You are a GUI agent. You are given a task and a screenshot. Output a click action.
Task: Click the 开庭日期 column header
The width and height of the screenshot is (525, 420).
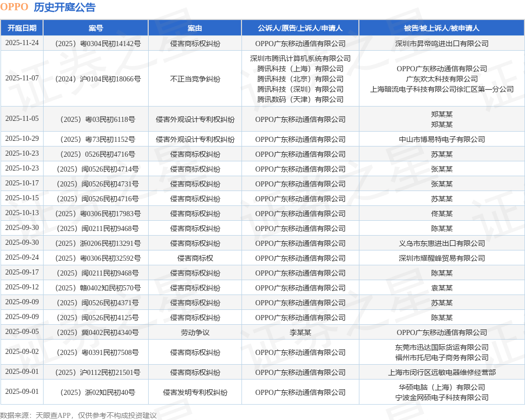tap(22, 28)
